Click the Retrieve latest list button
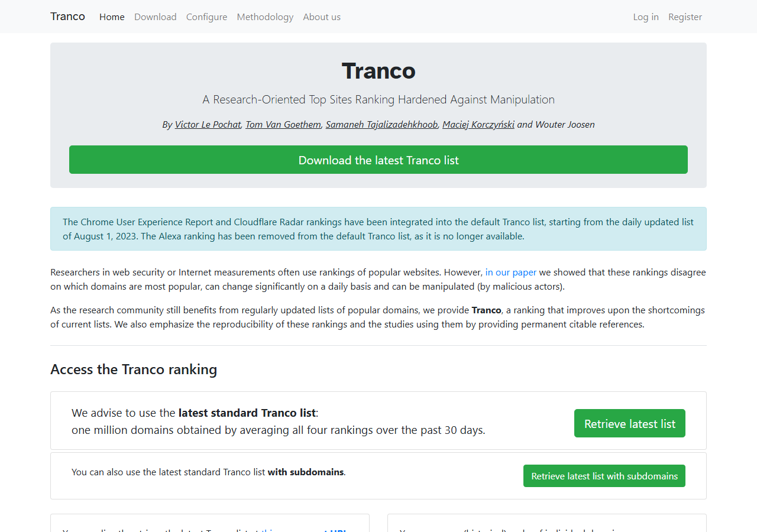Viewport: 757px width, 532px height. pos(630,423)
